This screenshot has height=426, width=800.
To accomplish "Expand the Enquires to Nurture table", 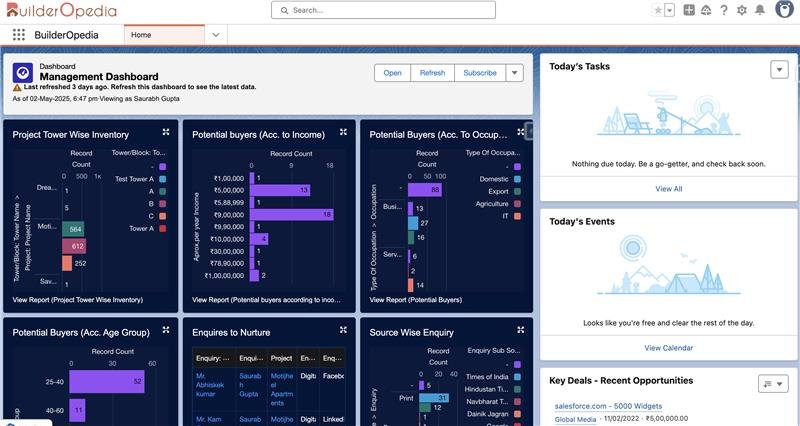I will pyautogui.click(x=343, y=330).
